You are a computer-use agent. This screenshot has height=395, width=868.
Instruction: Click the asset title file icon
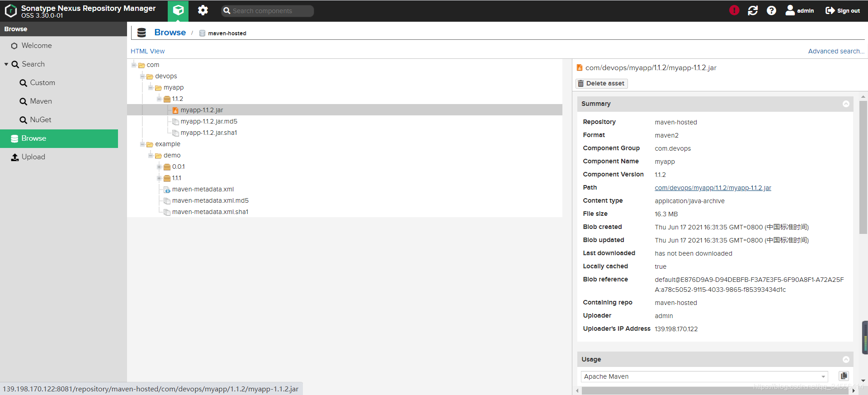click(579, 68)
